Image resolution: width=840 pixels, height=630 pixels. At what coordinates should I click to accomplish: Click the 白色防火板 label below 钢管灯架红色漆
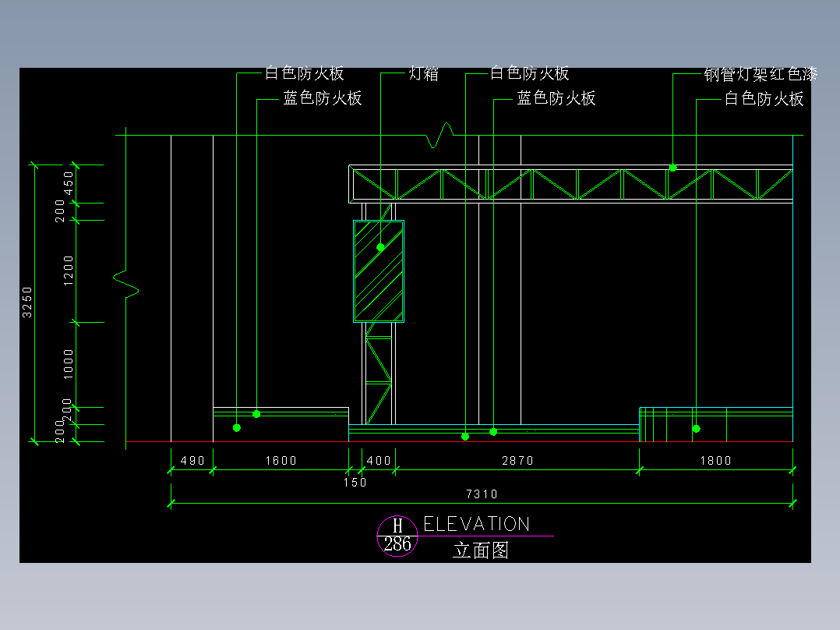click(x=764, y=99)
